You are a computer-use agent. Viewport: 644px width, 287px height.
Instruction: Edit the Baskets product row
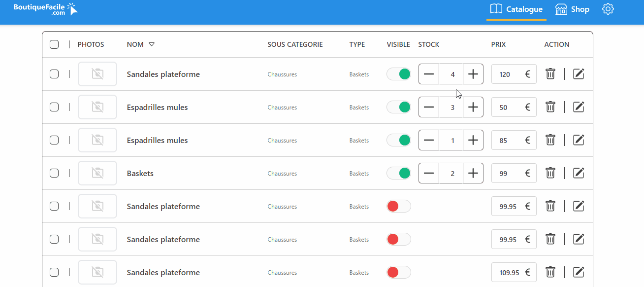[x=579, y=173]
